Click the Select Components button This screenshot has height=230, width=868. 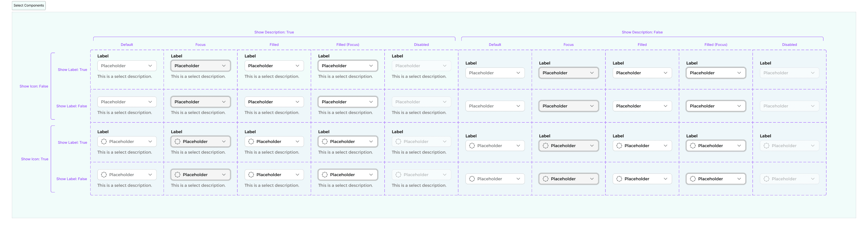point(29,5)
